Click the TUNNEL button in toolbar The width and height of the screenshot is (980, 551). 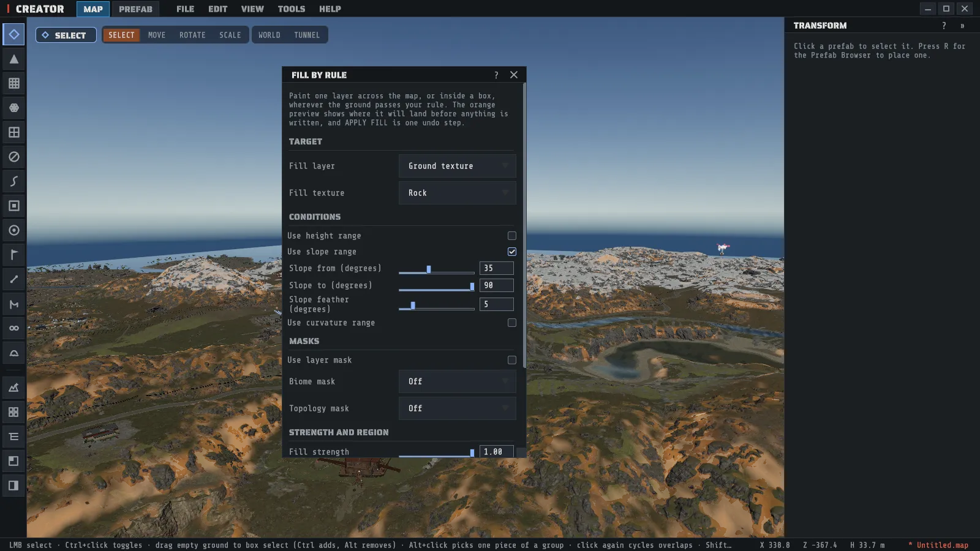coord(307,35)
